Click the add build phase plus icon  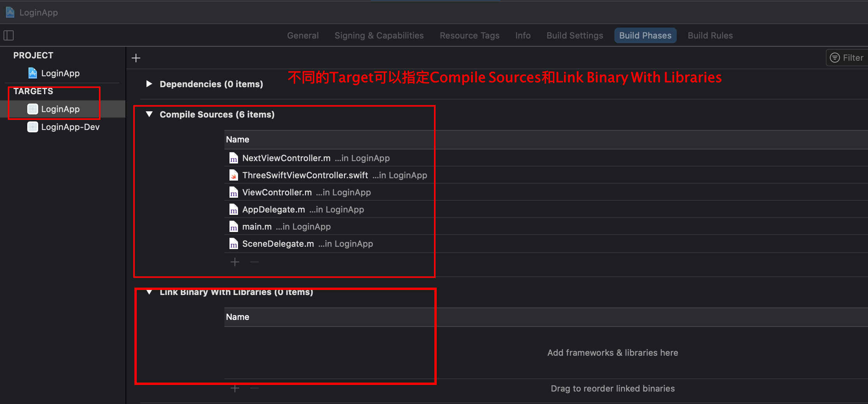(136, 58)
